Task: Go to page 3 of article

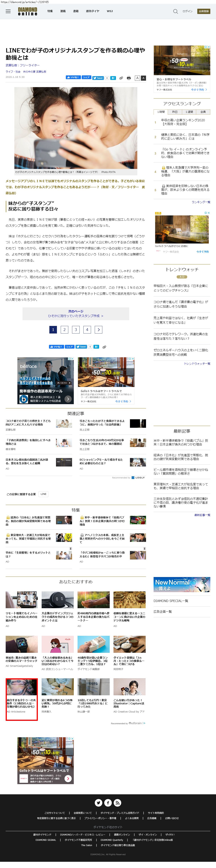Action: tap(76, 330)
